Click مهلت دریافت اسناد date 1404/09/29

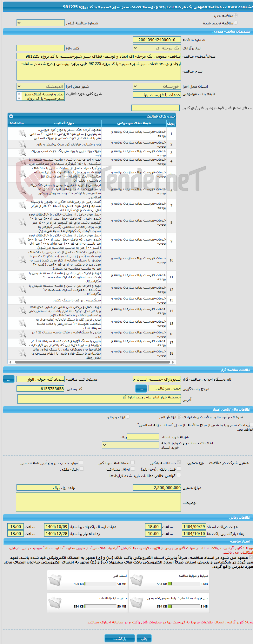coord(194,526)
